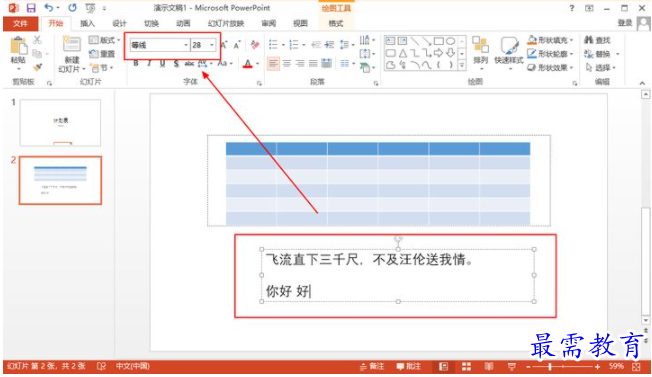Screen dimensions: 652x377
Task: Open the font size dropdown showing 28
Action: pyautogui.click(x=212, y=45)
